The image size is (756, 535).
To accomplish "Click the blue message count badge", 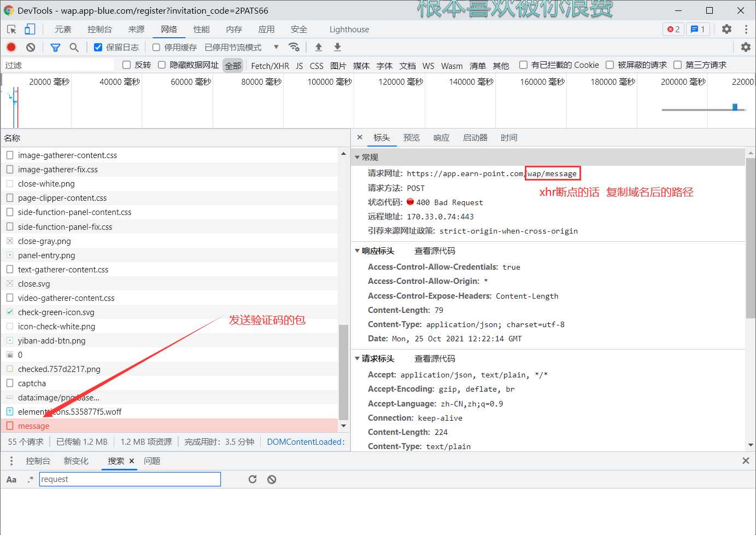I will coord(698,30).
